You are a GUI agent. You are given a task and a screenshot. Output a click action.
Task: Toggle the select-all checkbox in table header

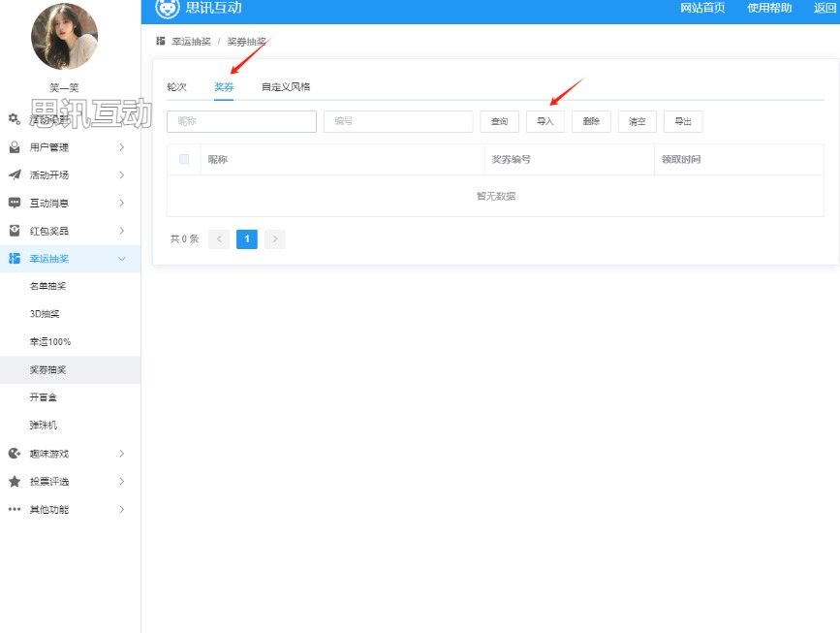(x=184, y=159)
